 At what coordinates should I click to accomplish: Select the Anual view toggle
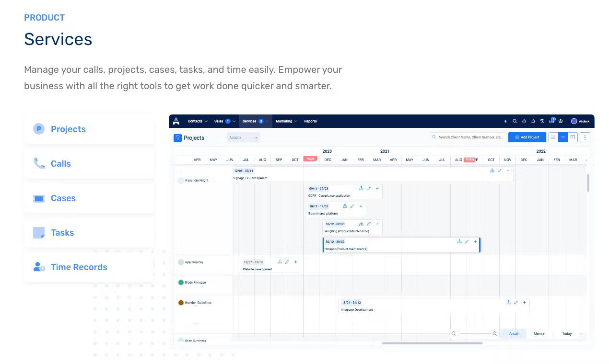pos(514,333)
